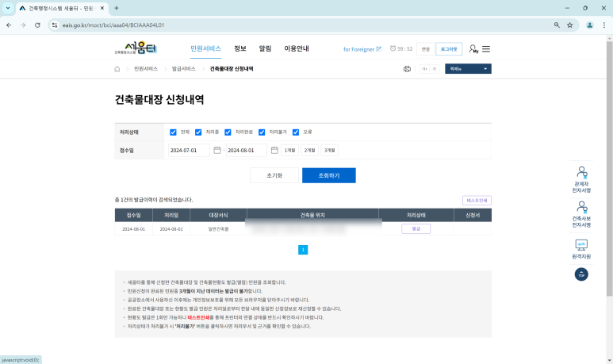613x364 pixels.
Task: Click the start date field 2024-07-01
Action: [x=189, y=150]
